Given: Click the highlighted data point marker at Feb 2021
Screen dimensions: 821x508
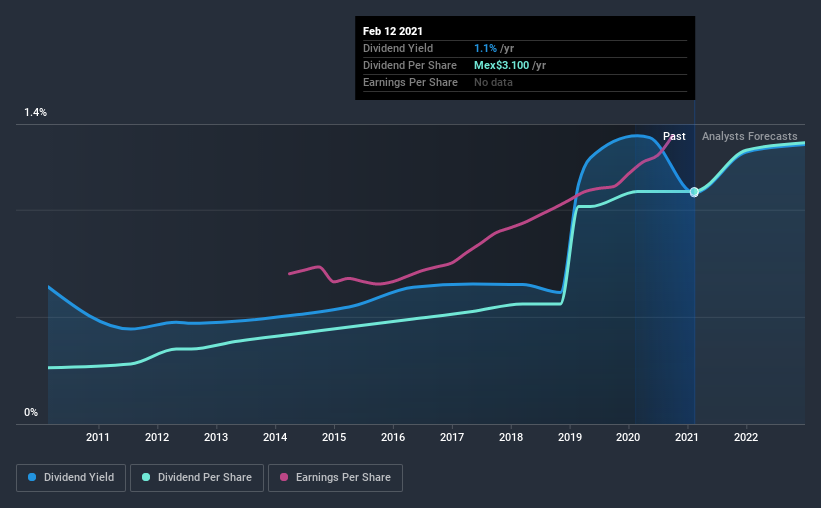Looking at the screenshot, I should pos(694,192).
